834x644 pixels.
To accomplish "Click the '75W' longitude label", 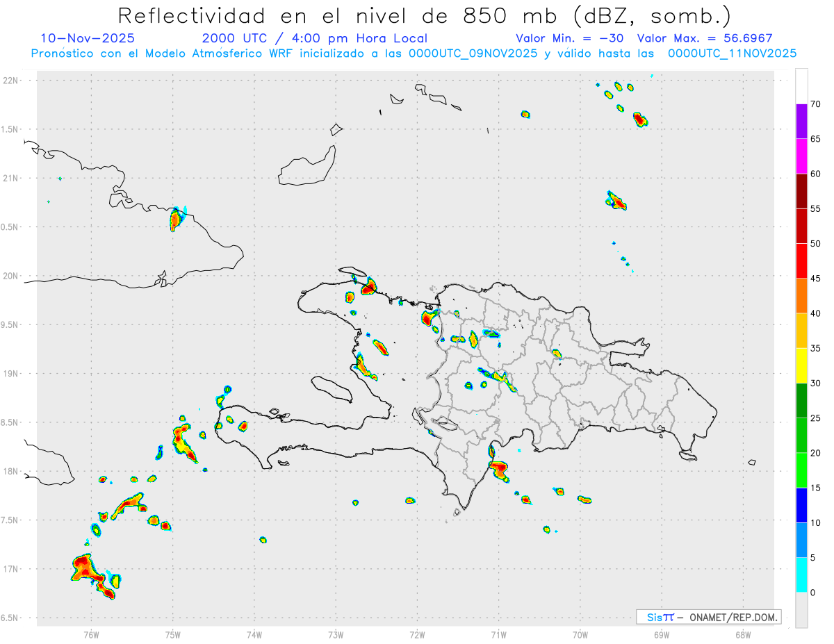I will point(173,634).
